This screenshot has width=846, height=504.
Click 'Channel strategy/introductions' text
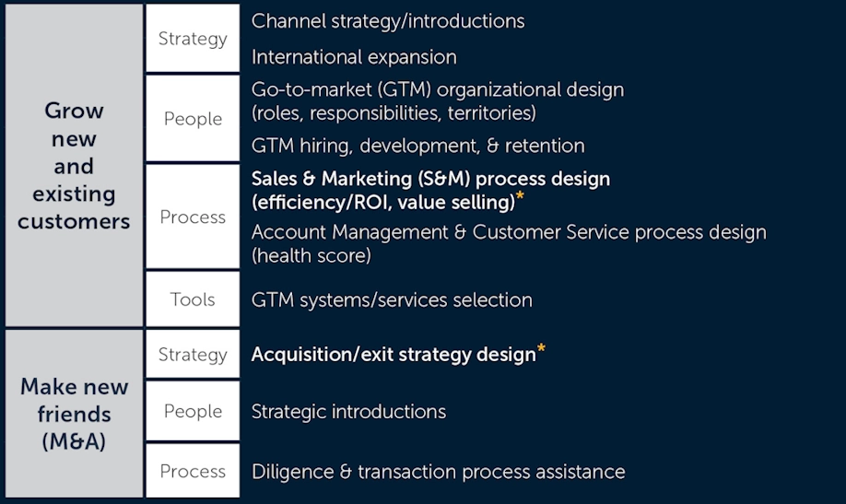point(388,21)
